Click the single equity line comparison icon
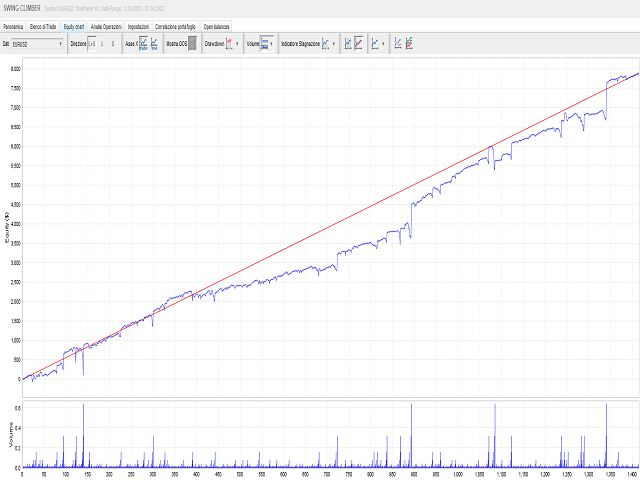The height and width of the screenshot is (480, 640). point(398,44)
